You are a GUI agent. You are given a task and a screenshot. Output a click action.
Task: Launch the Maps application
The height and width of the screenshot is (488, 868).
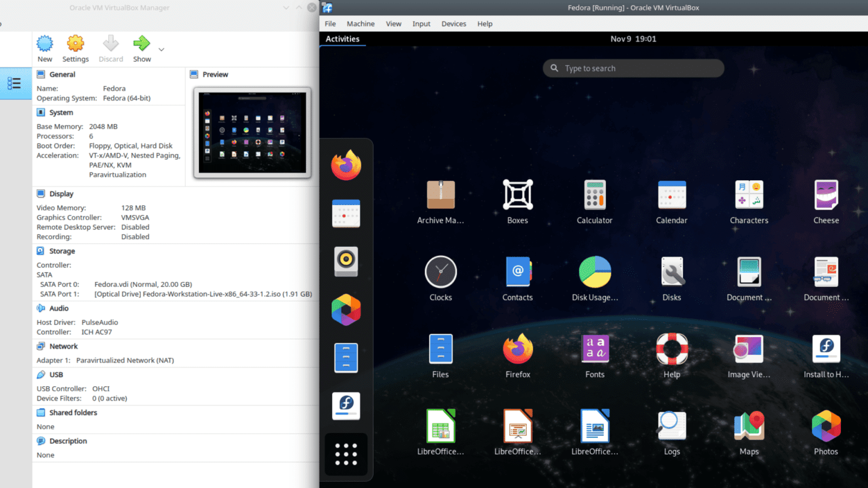[x=749, y=426]
